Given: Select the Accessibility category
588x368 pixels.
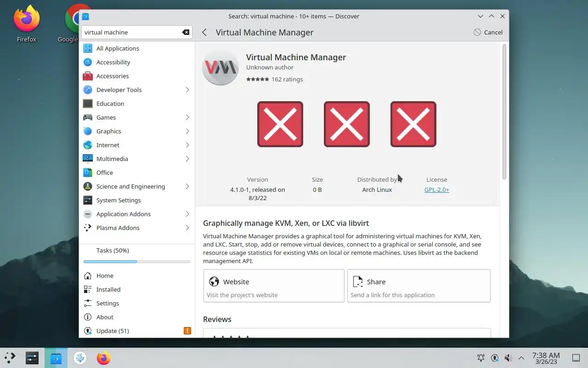Looking at the screenshot, I should pos(137,62).
